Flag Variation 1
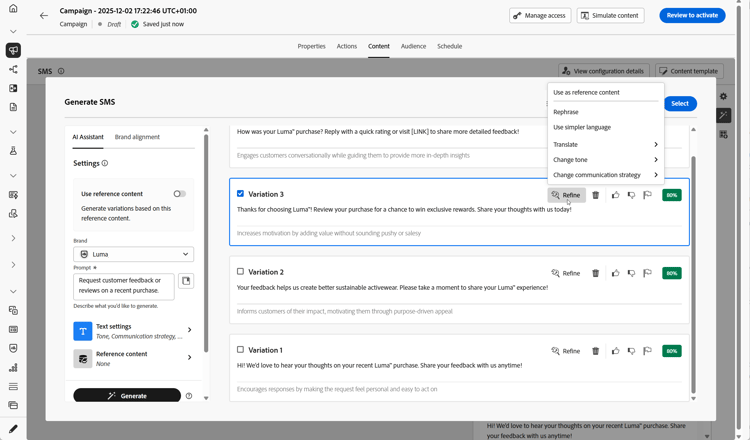Image resolution: width=750 pixels, height=440 pixels. point(647,351)
